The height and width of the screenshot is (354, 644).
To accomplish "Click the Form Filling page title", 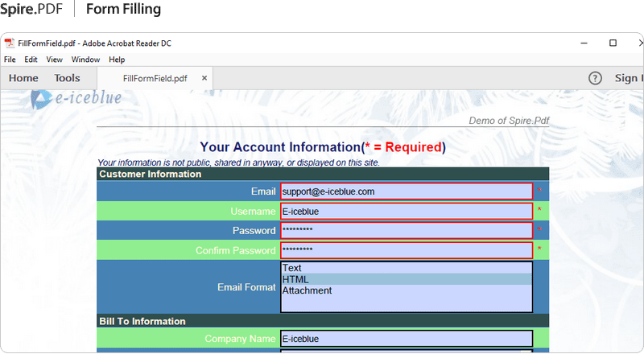I will click(x=123, y=9).
